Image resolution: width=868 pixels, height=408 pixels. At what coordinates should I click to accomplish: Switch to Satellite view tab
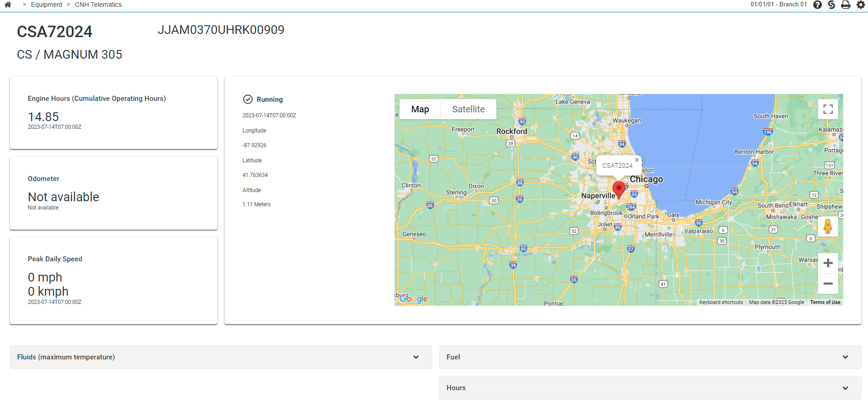tap(468, 109)
